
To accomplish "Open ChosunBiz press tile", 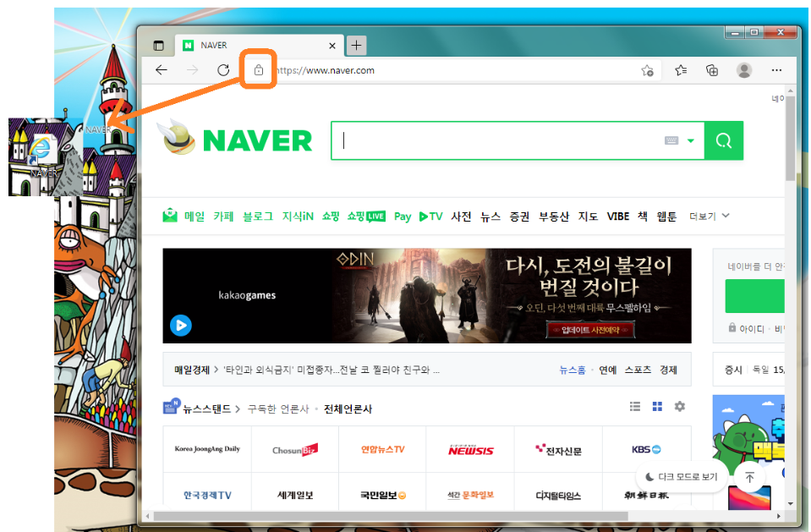I will point(295,449).
